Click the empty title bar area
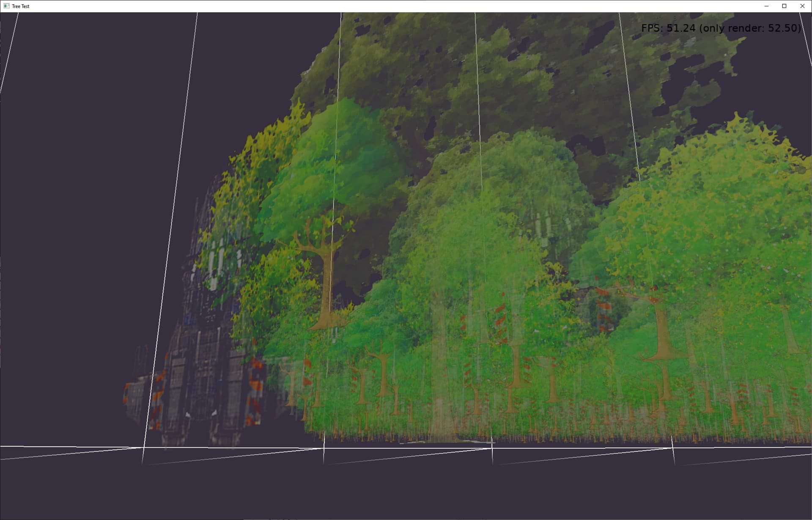 point(381,6)
